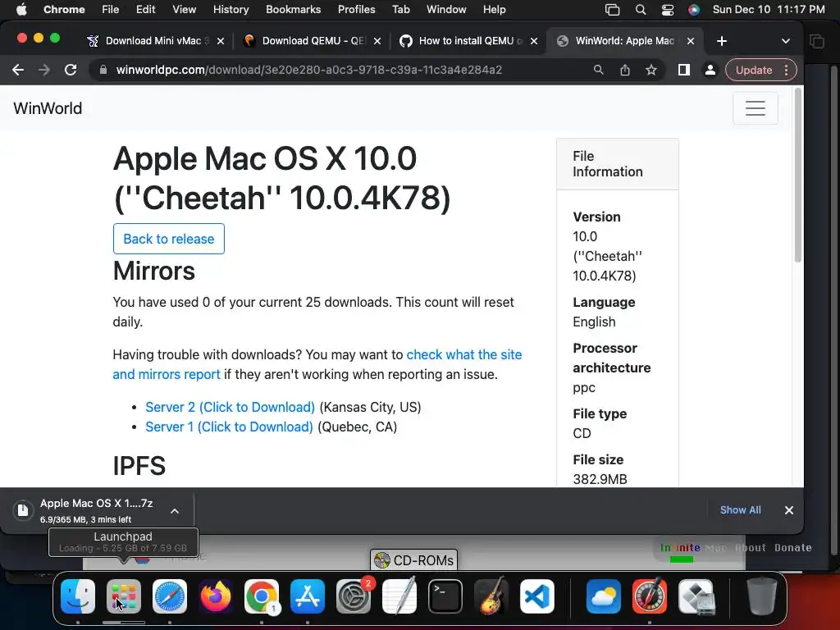Open Control Center in menu bar
Image resolution: width=840 pixels, height=630 pixels.
(667, 10)
